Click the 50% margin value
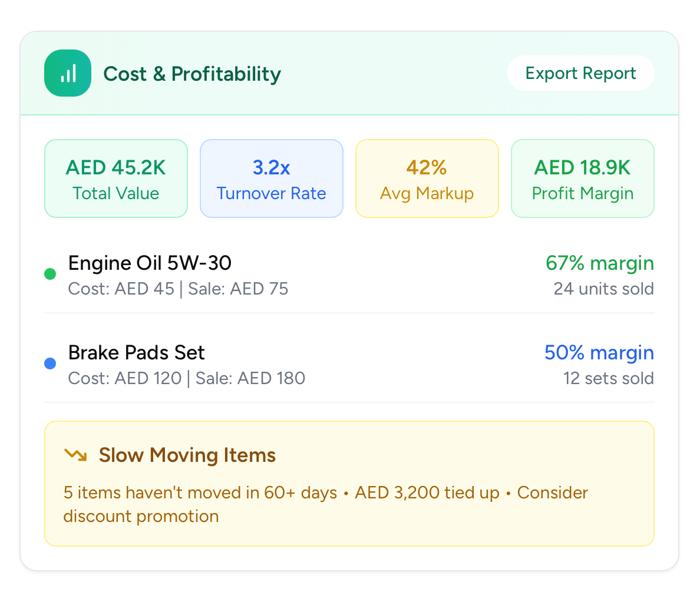Image resolution: width=700 pixels, height=595 pixels. pyautogui.click(x=599, y=352)
